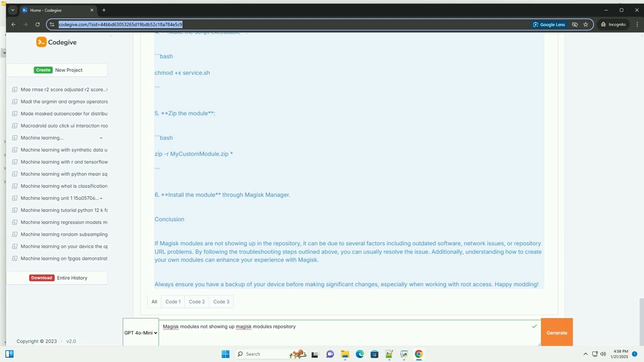The height and width of the screenshot is (362, 644).
Task: Click the 'Conclusion' heading text
Action: pos(170,219)
